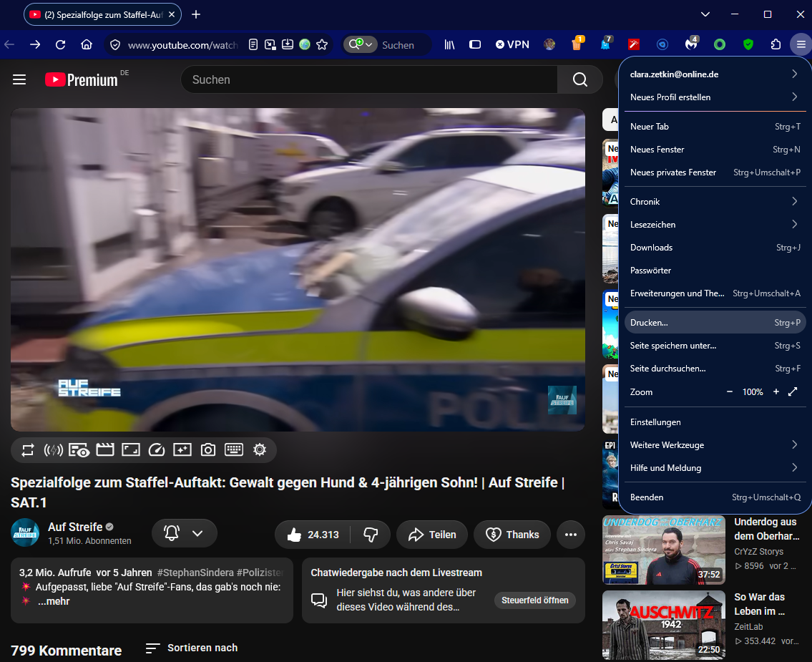
Task: Click the keyboard shortcuts icon below the player
Action: (233, 449)
